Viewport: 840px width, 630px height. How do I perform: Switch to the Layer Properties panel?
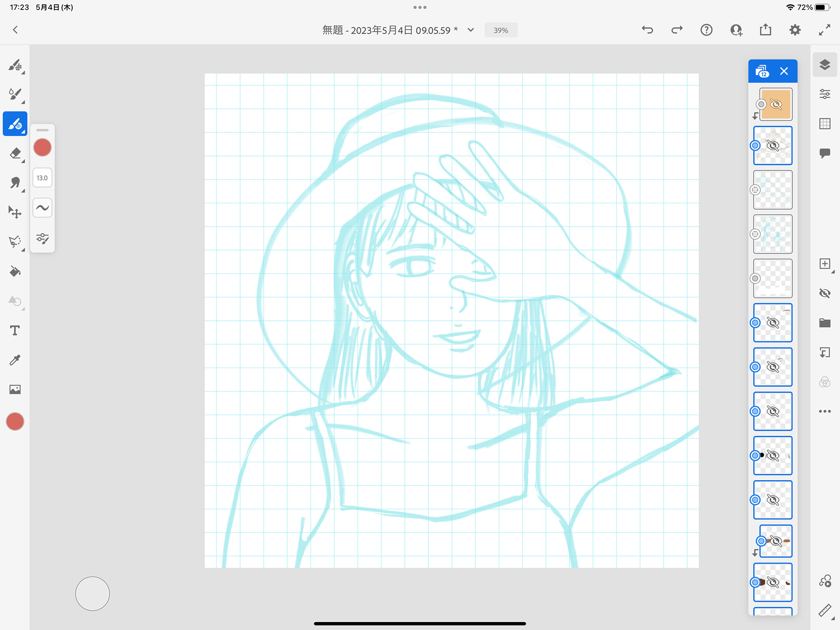tap(825, 94)
